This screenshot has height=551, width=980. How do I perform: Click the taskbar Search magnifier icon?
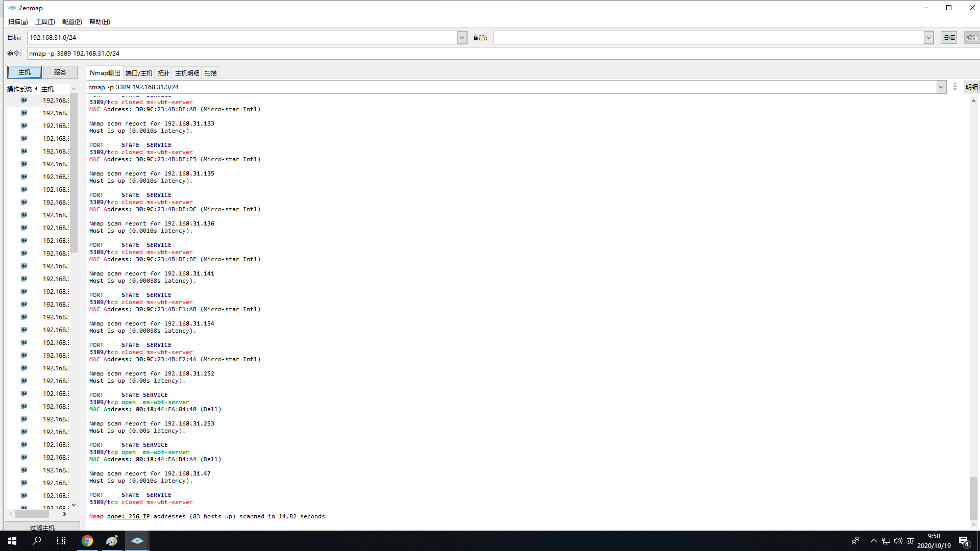[37, 541]
